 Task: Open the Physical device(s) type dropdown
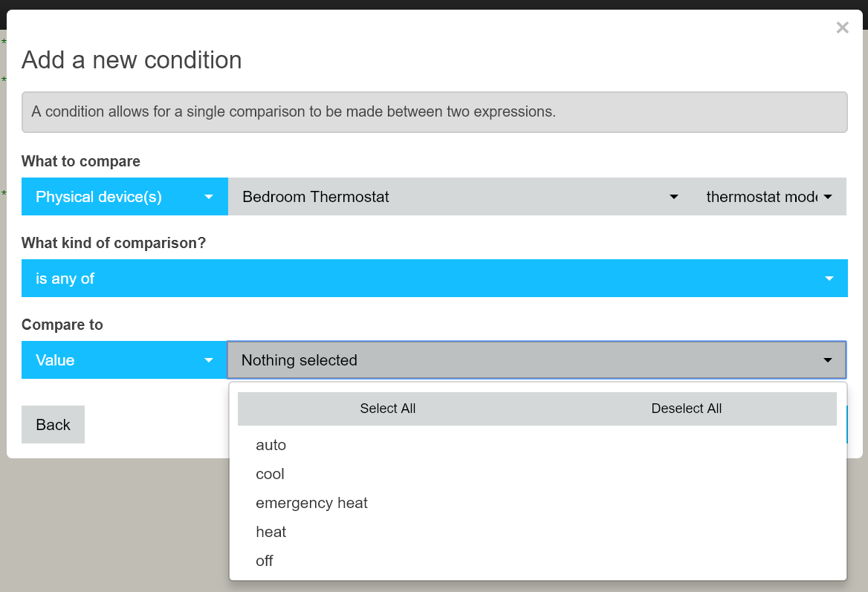coord(125,196)
